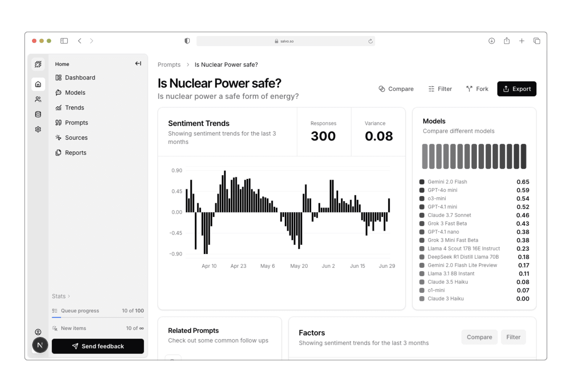Click the browser reload icon in address bar
The width and height of the screenshot is (572, 392).
click(x=370, y=41)
